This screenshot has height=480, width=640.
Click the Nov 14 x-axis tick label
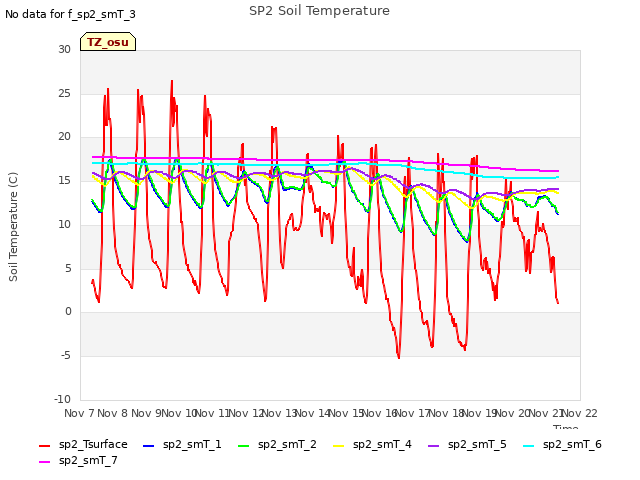(312, 413)
